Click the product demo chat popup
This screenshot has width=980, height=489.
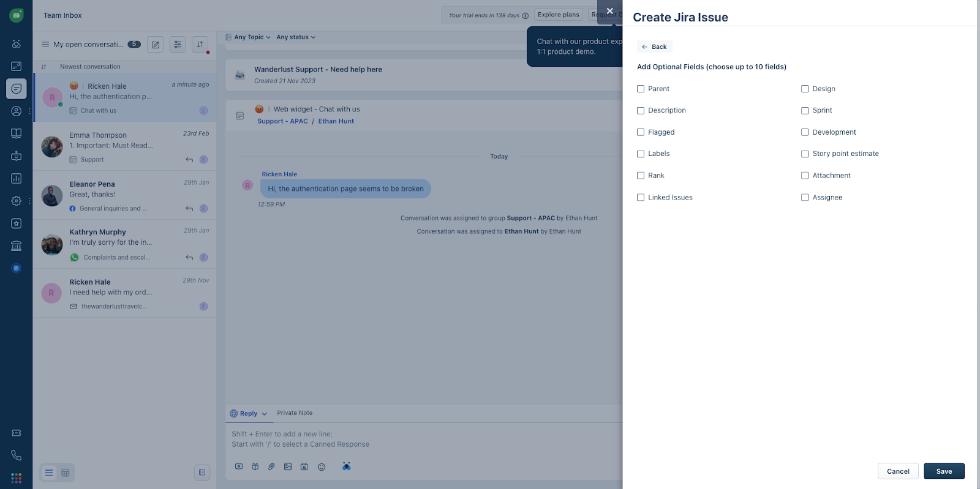(x=575, y=47)
